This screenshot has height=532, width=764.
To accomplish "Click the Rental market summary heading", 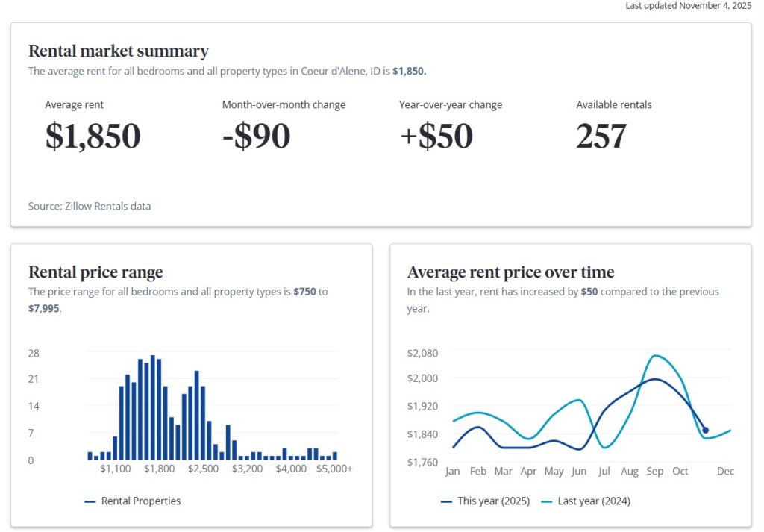I will pyautogui.click(x=119, y=51).
